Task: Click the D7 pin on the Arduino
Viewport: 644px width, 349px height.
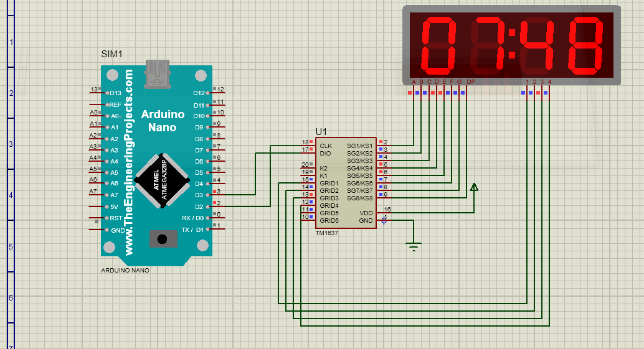Action: [x=199, y=151]
